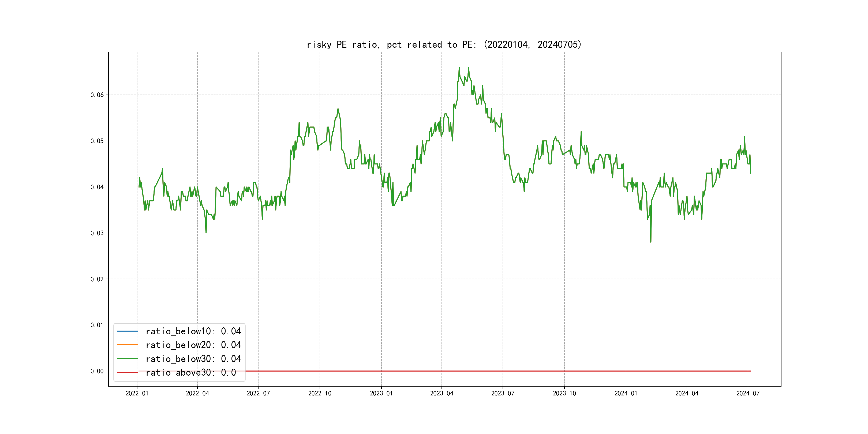Click the orange ratio_below20 legend line

coord(127,345)
